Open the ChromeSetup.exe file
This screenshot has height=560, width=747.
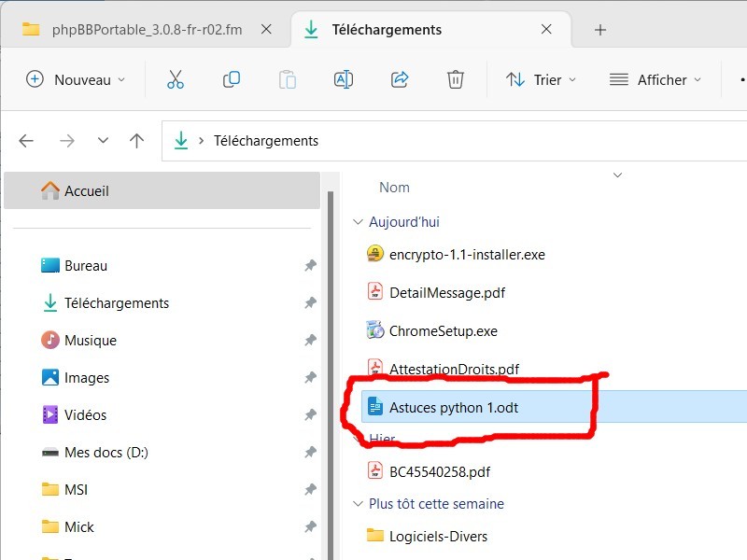click(443, 330)
